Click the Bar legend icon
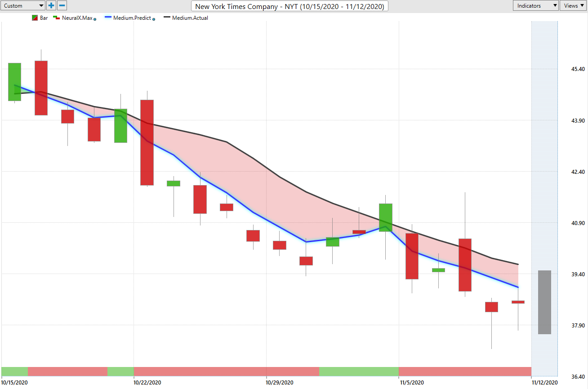Viewport: 588px width, 389px height. [x=35, y=18]
